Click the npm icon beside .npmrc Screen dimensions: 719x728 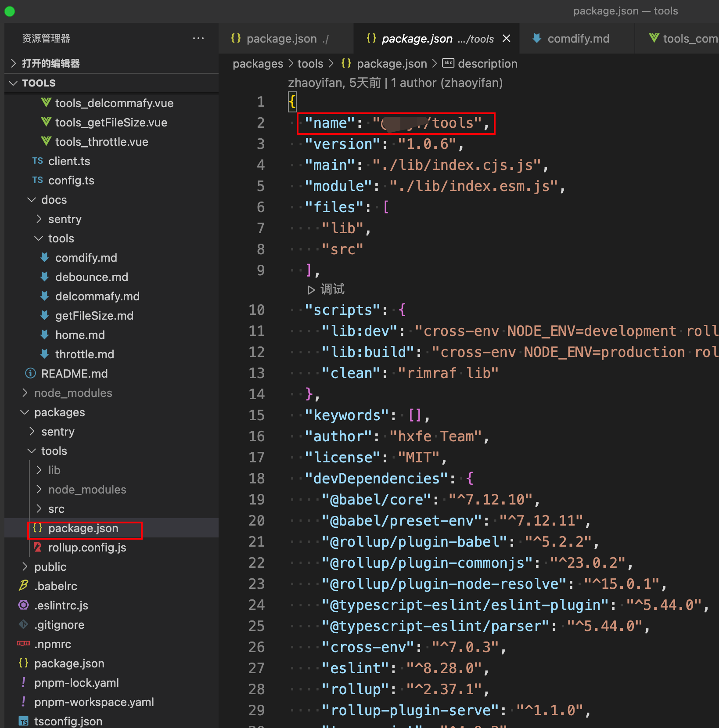point(24,644)
